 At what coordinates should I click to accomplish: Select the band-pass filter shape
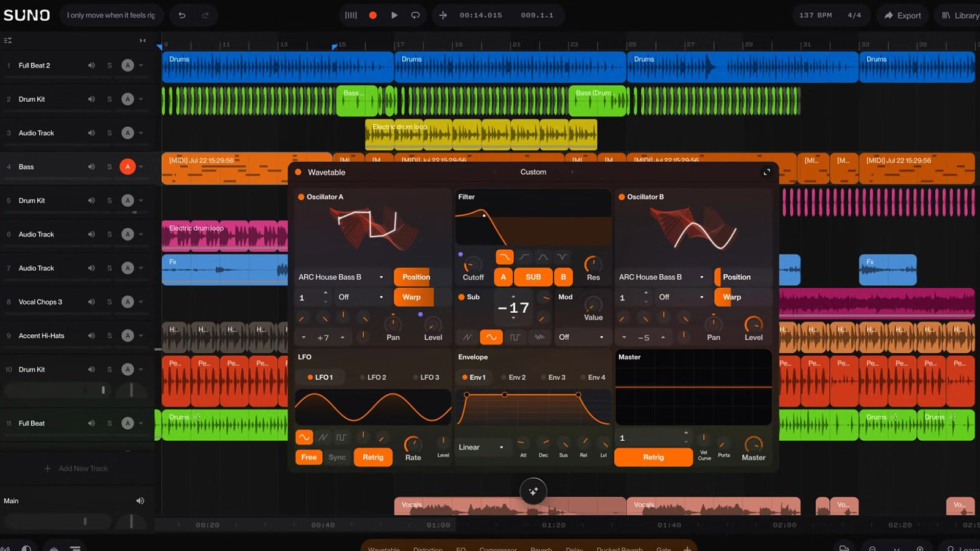pyautogui.click(x=543, y=257)
